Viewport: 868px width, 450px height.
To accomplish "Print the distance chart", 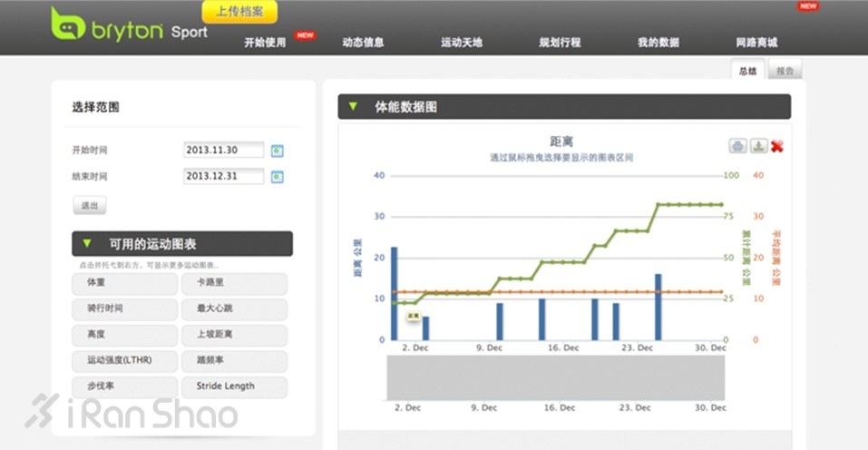I will [738, 147].
